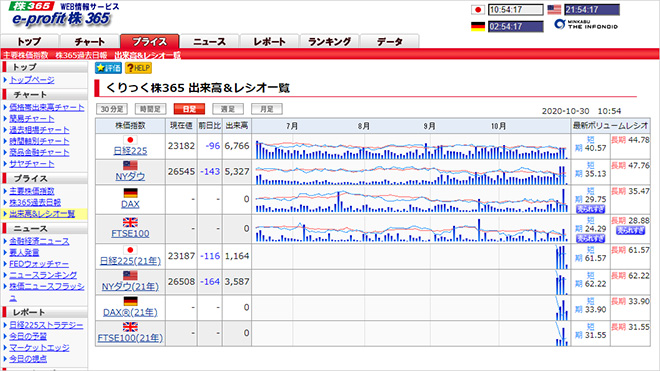The image size is (660, 371).
Task: Open the 主要株価指数 sidebar link
Action: coord(32,191)
